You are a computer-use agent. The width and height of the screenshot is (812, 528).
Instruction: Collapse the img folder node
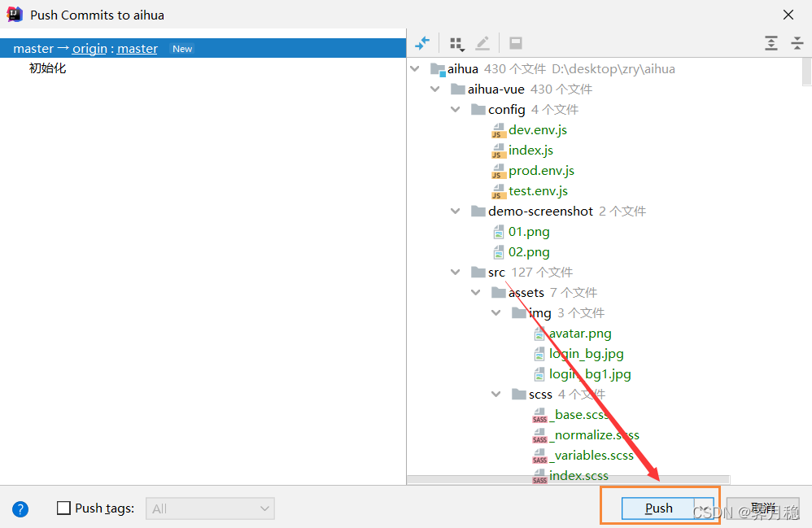[x=496, y=313]
